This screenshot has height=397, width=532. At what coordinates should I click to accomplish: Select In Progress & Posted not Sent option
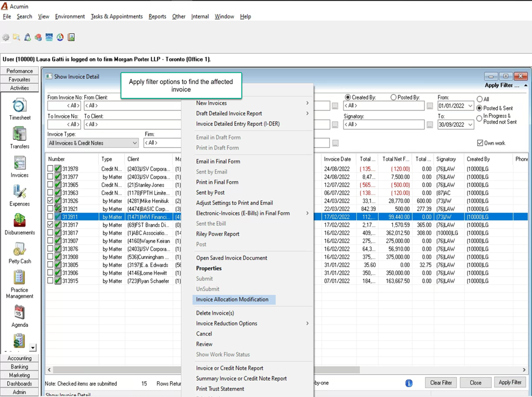479,119
